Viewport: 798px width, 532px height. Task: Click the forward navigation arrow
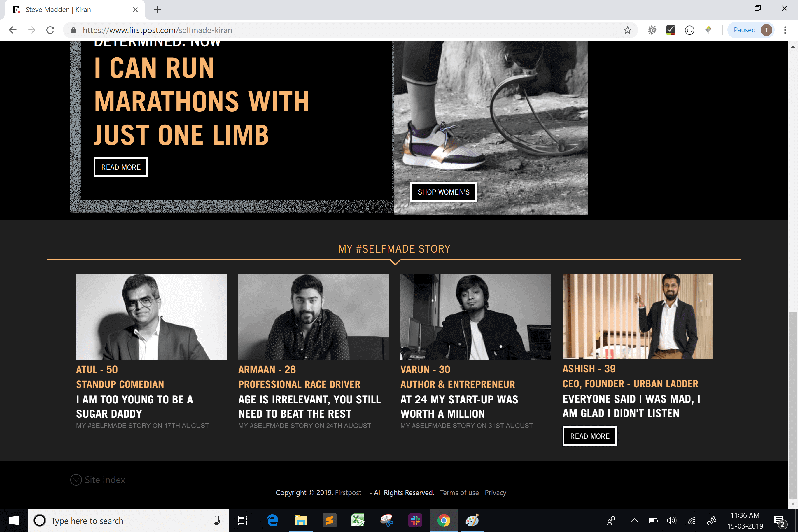(31, 30)
